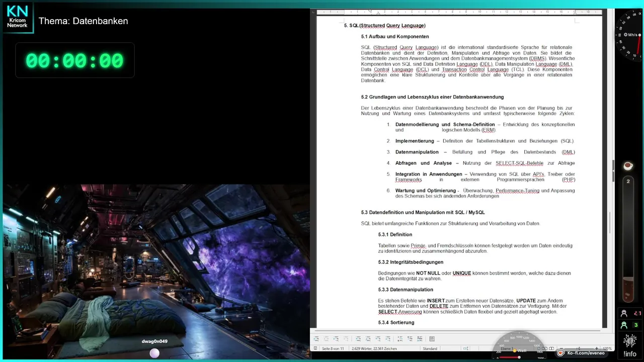Click the burst icon above !info
Image resolution: width=644 pixels, height=362 pixels.
(x=630, y=341)
